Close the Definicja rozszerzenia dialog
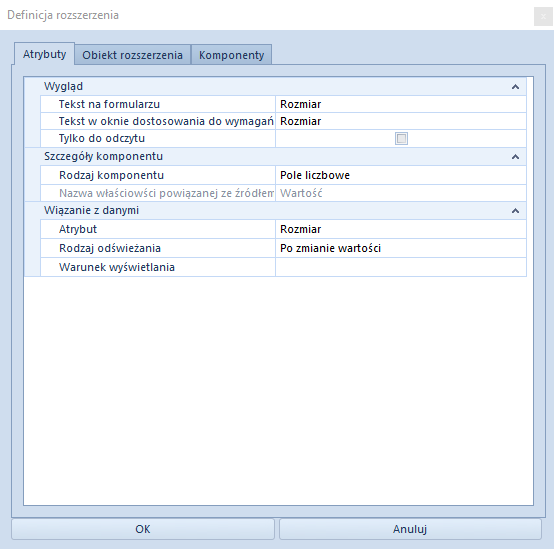Viewport: 554px width, 549px height. point(543,17)
